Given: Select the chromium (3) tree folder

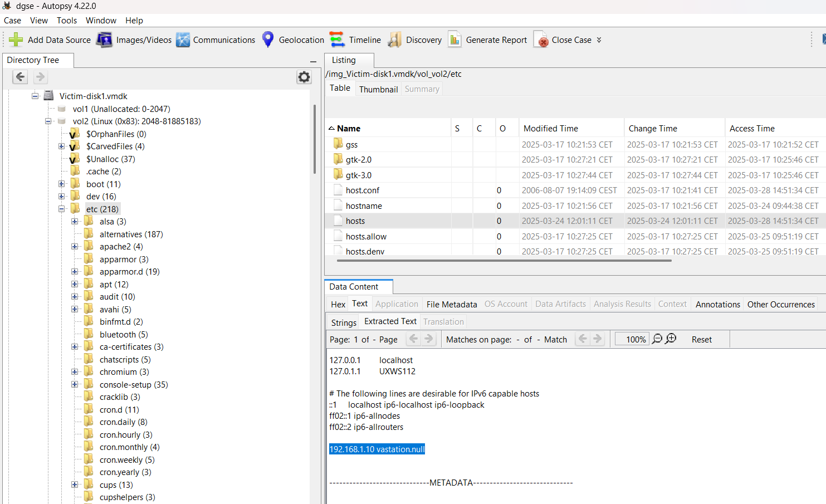Looking at the screenshot, I should (124, 371).
